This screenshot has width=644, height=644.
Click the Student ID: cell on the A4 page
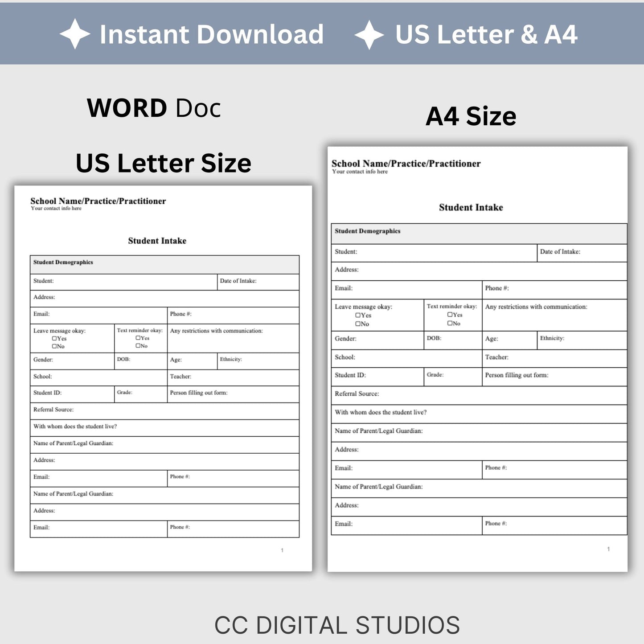(377, 377)
